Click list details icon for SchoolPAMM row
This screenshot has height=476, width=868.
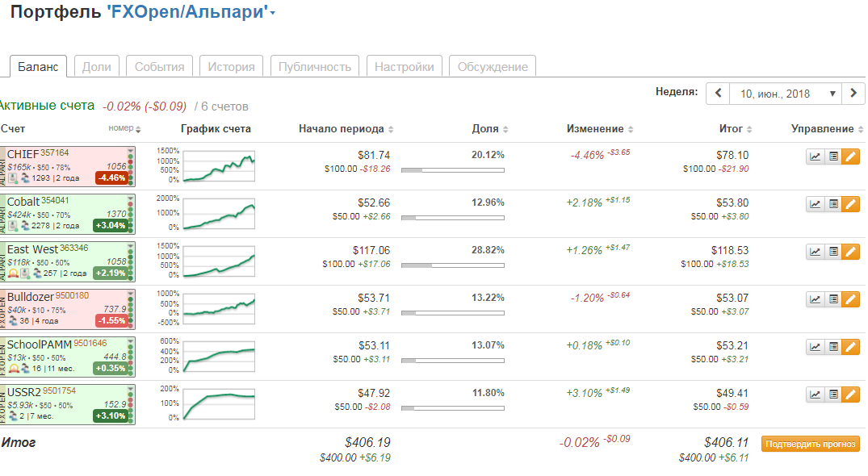[x=833, y=347]
